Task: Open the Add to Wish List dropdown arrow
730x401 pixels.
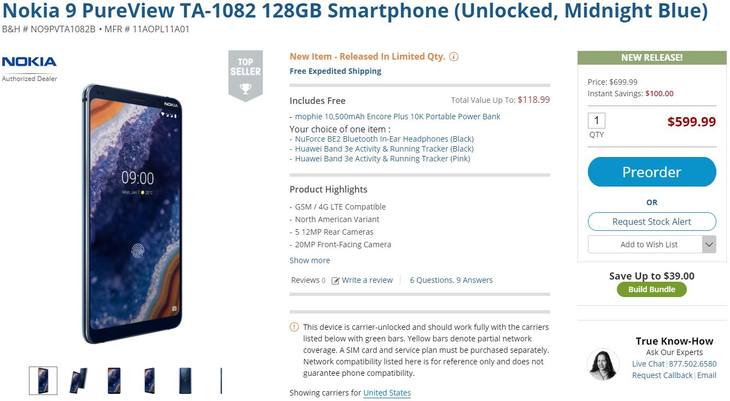Action: (709, 245)
